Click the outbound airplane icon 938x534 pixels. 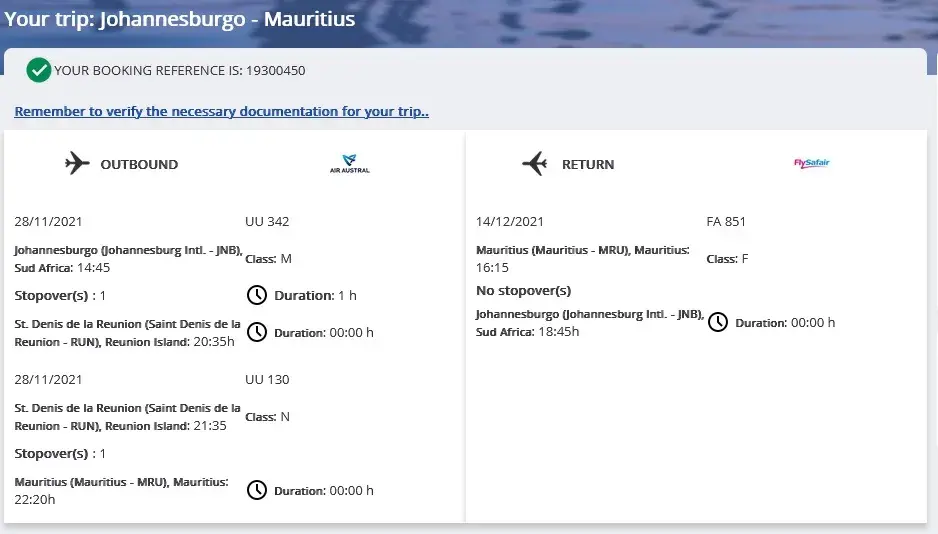click(77, 163)
